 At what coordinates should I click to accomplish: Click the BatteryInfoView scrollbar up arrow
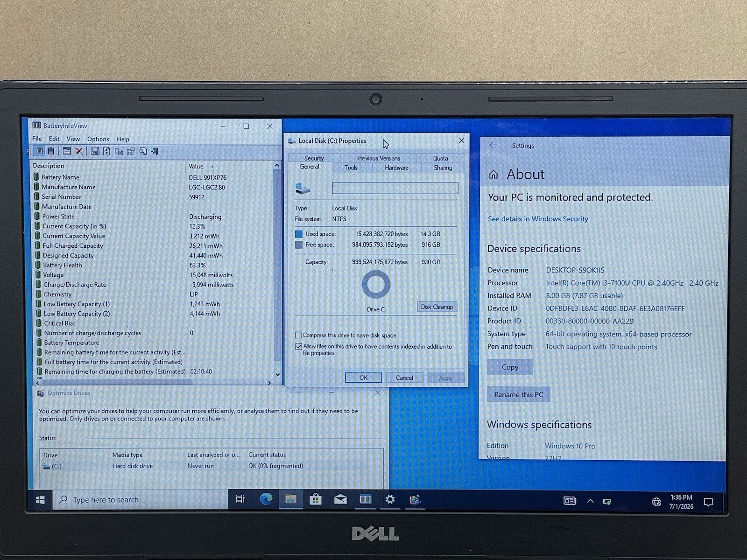[277, 165]
